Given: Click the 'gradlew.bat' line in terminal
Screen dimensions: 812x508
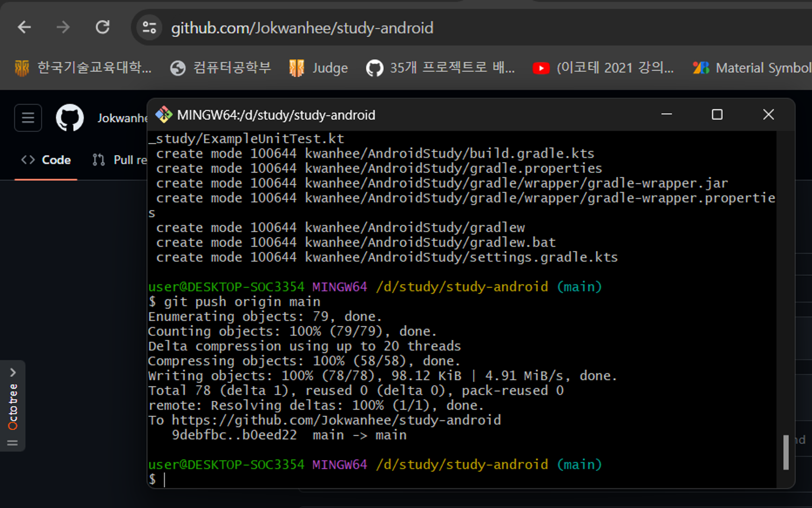Looking at the screenshot, I should [356, 242].
